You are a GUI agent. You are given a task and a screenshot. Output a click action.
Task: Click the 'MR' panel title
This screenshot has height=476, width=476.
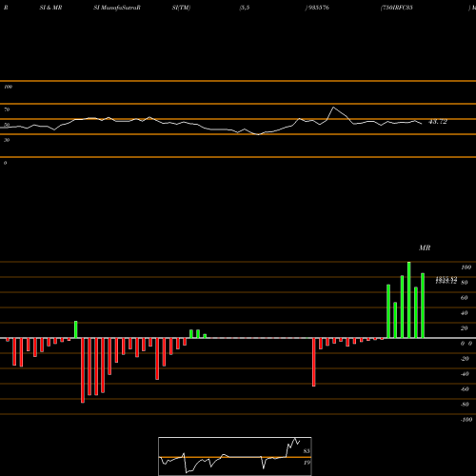(x=425, y=248)
